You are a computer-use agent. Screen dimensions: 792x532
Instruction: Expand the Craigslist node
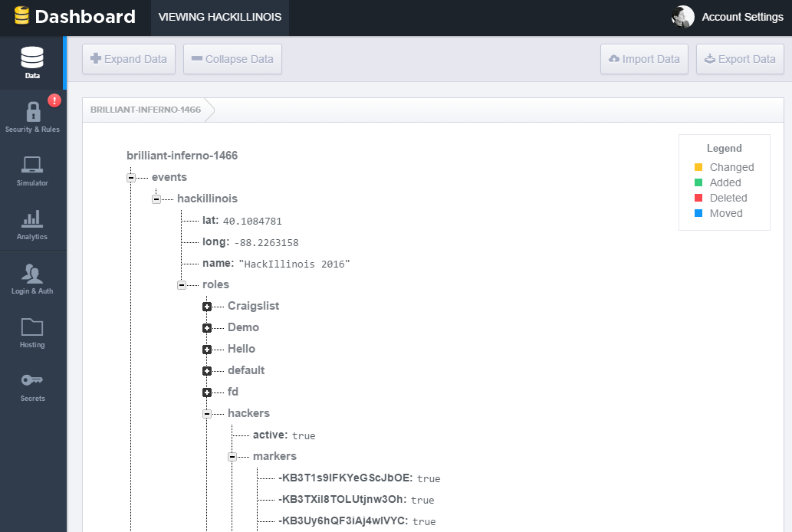(x=206, y=307)
